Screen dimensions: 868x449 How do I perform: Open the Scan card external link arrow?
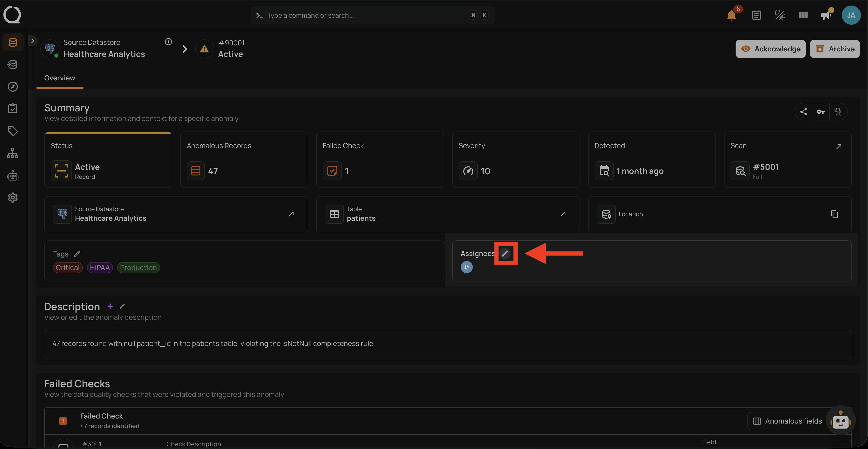(x=839, y=146)
